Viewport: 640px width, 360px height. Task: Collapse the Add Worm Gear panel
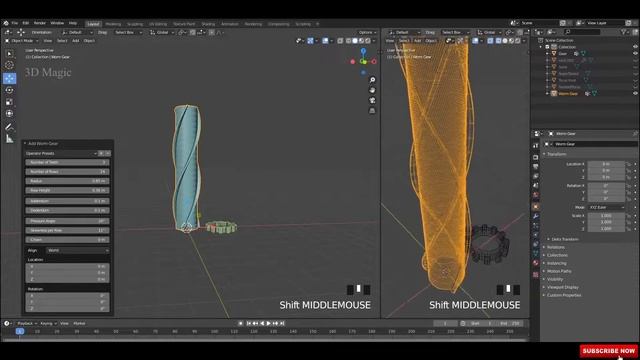[x=25, y=144]
